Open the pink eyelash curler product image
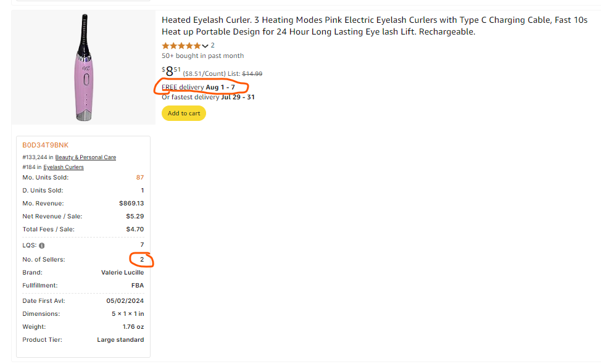Viewport: 601px width, 364px height. [x=83, y=67]
